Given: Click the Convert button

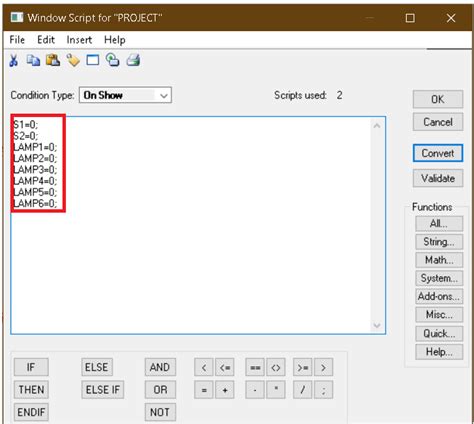Looking at the screenshot, I should [x=438, y=153].
